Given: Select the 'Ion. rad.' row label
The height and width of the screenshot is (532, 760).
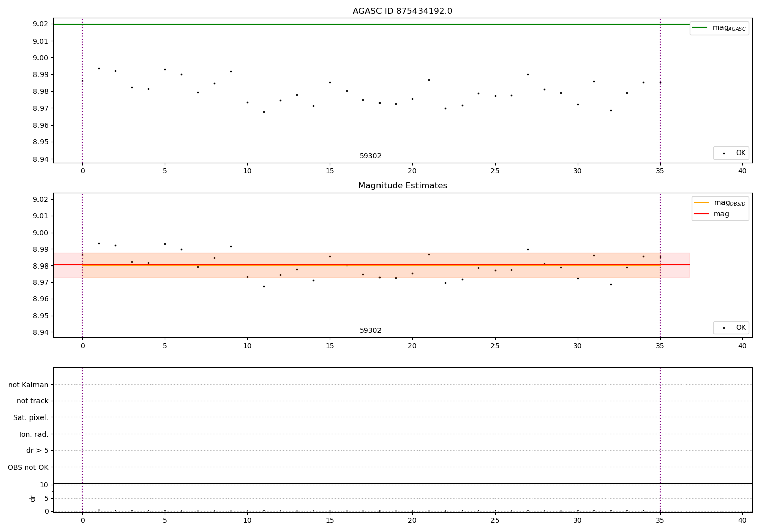Looking at the screenshot, I should 34,434.
